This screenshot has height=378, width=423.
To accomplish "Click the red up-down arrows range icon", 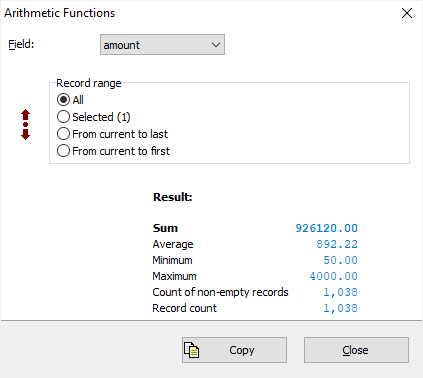I will 26,125.
